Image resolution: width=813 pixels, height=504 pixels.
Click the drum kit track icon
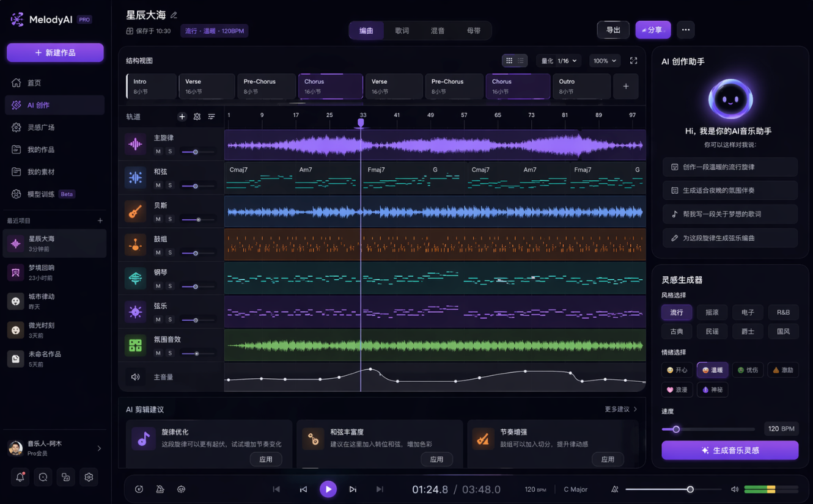135,245
